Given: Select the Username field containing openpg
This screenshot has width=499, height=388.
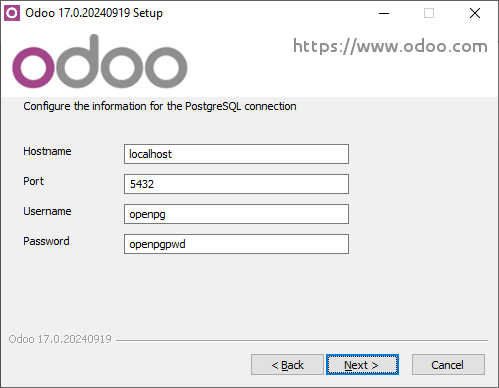Looking at the screenshot, I should tap(236, 214).
